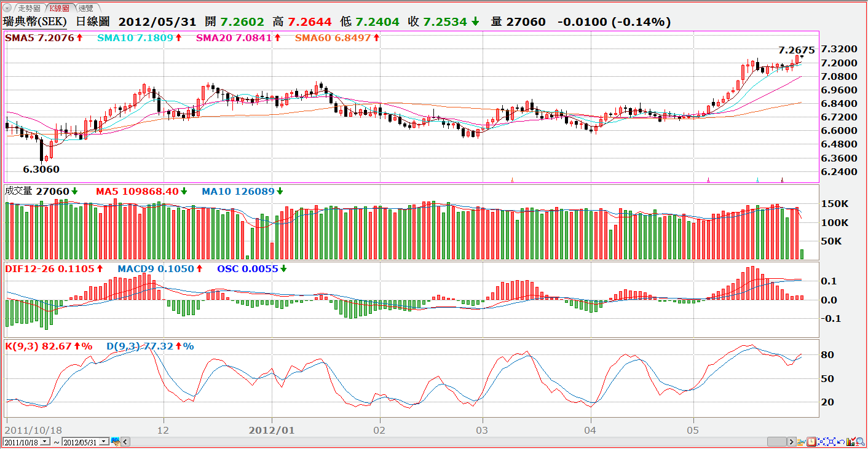The height and width of the screenshot is (449, 868).
Task: Click the MA10 126089 volume label
Action: (x=242, y=191)
